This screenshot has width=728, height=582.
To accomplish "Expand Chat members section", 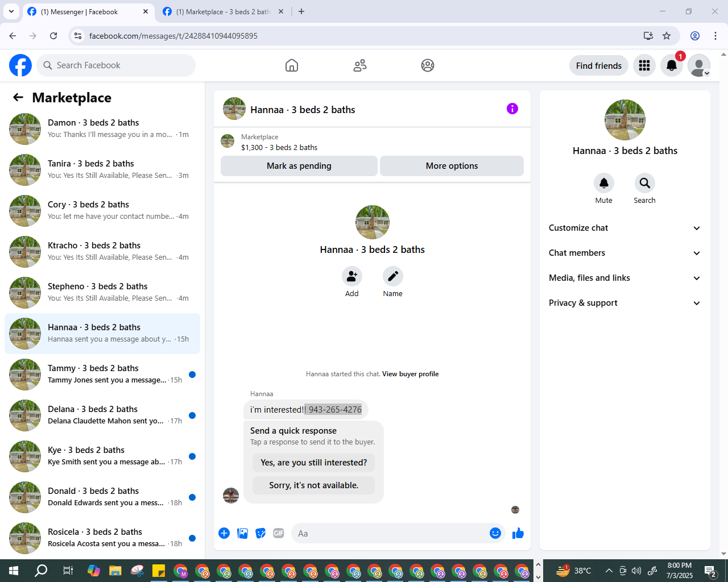I will [624, 253].
